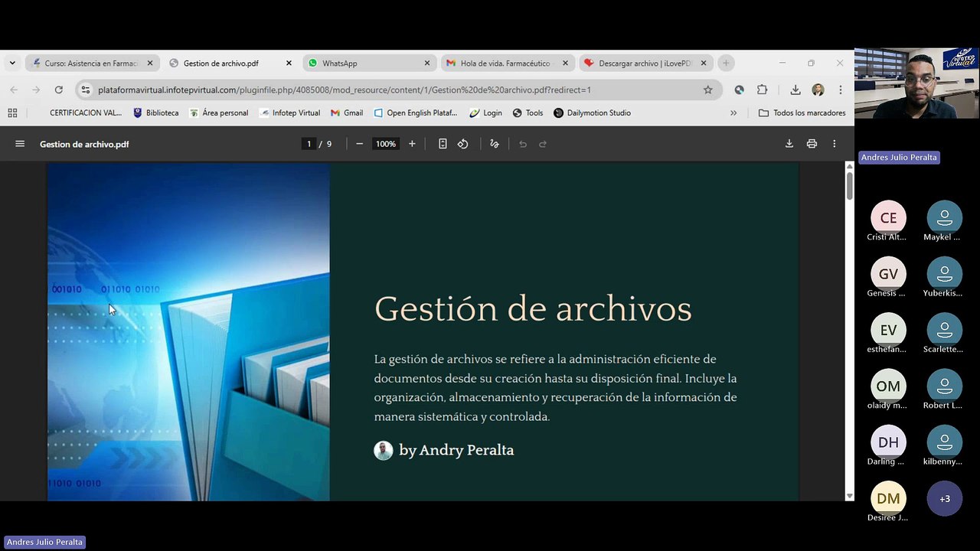Click the fit to page icon
Screen dimensions: 980x551
(x=443, y=144)
